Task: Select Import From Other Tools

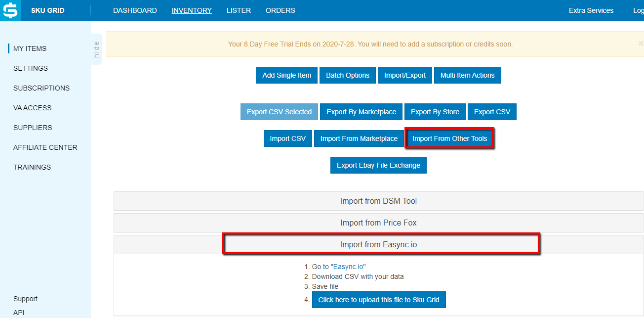Action: point(450,138)
